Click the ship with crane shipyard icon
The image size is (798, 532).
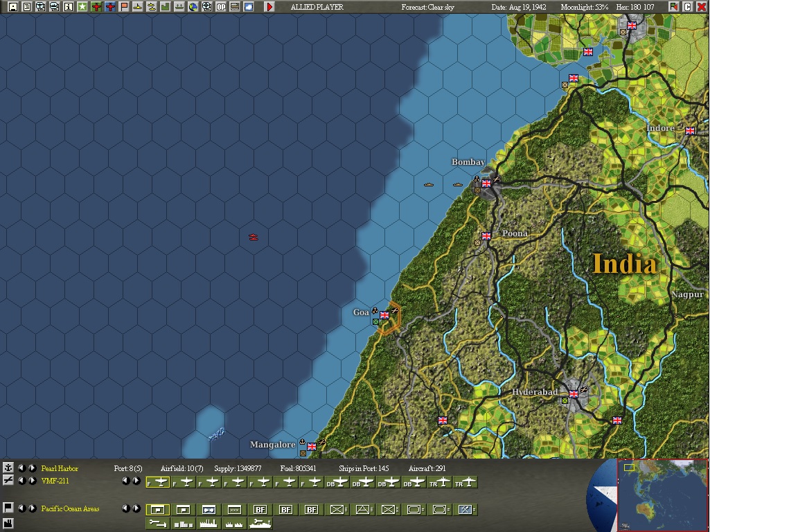coord(260,524)
